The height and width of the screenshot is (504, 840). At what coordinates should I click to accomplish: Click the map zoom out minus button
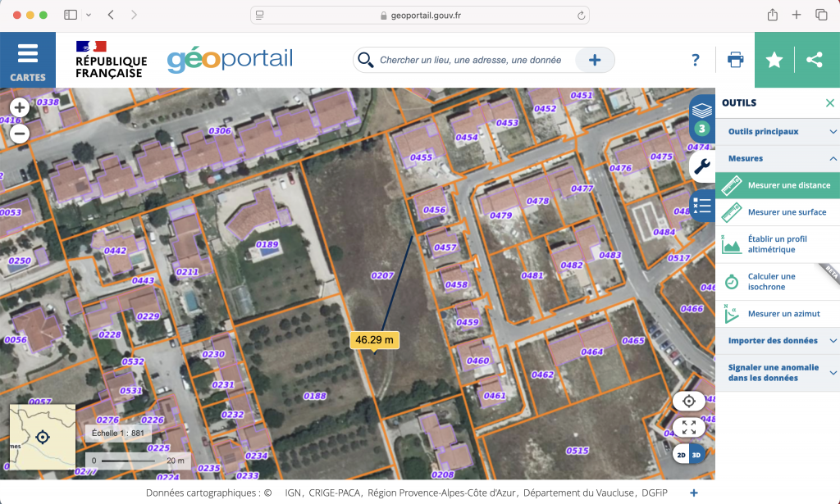click(20, 133)
